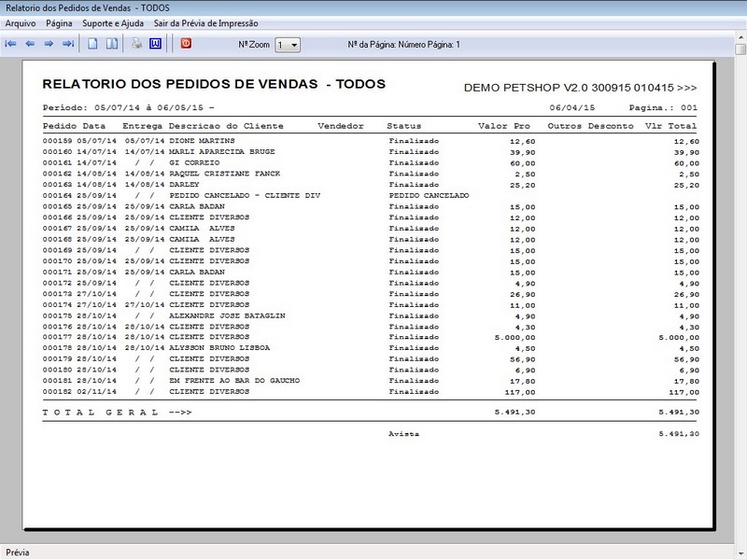Screen dimensions: 747x560
Task: Click the vertical scrollbar up arrow
Action: click(x=740, y=36)
